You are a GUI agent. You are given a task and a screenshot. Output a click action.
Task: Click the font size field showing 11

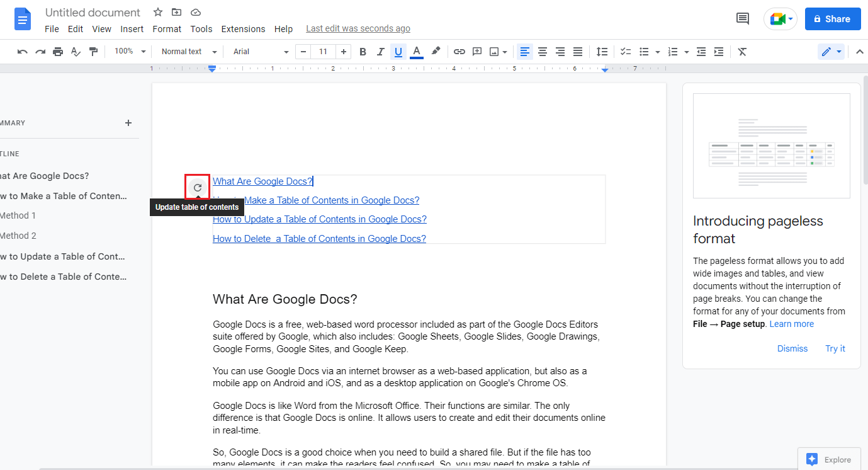coord(324,52)
